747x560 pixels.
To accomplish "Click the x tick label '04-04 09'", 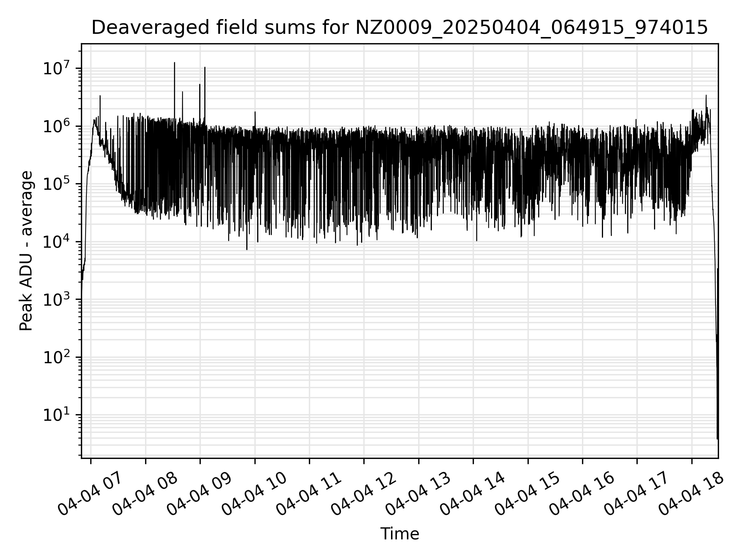I will point(200,494).
